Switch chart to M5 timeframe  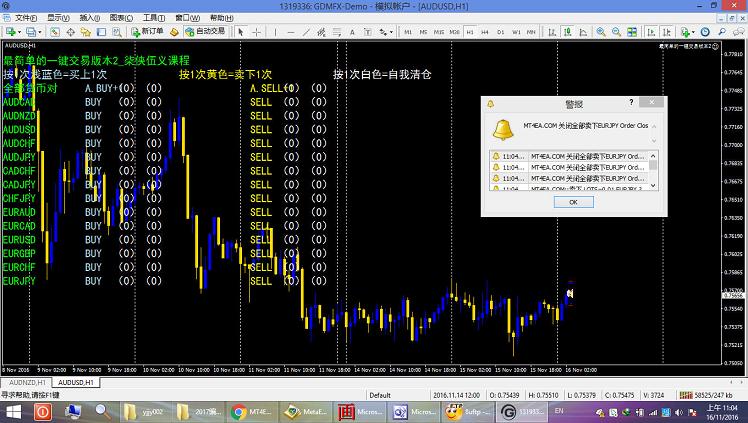(423, 32)
